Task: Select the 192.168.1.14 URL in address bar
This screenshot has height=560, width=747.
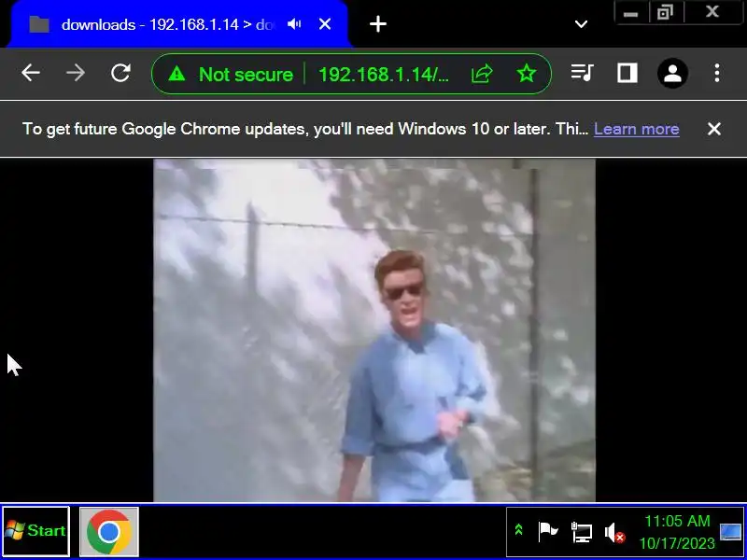Action: pos(384,75)
